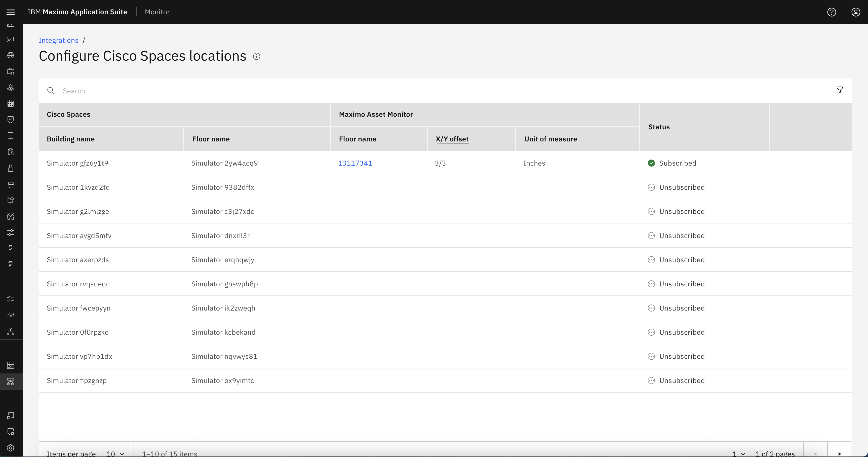Click the 3/3 offset value

440,163
